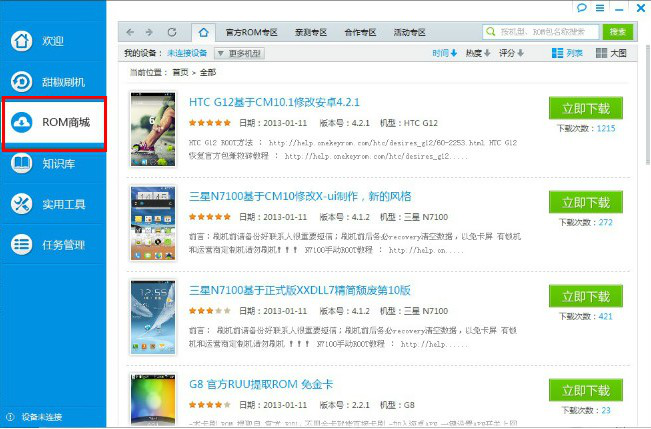This screenshot has height=429, width=651.
Task: Expand the 更多机型 dropdown
Action: (x=240, y=53)
